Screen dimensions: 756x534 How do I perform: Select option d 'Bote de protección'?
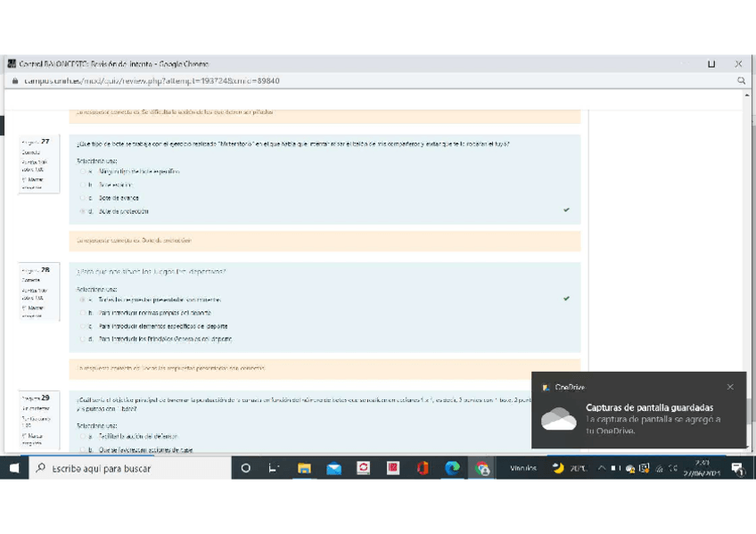tap(83, 211)
